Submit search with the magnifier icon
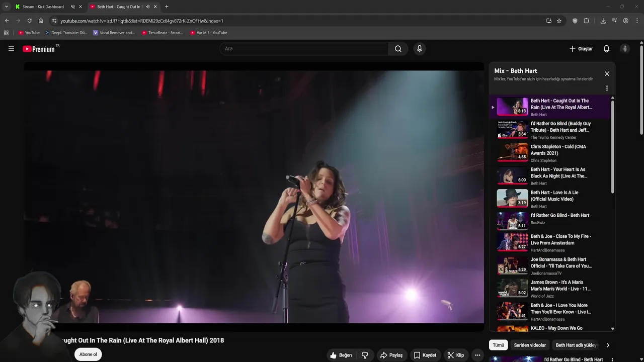 click(x=398, y=49)
